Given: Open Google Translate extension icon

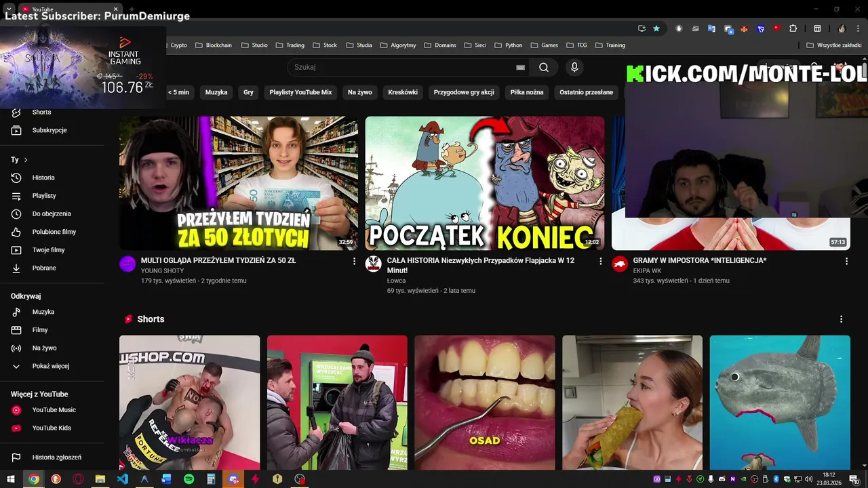Looking at the screenshot, I should pos(711,28).
